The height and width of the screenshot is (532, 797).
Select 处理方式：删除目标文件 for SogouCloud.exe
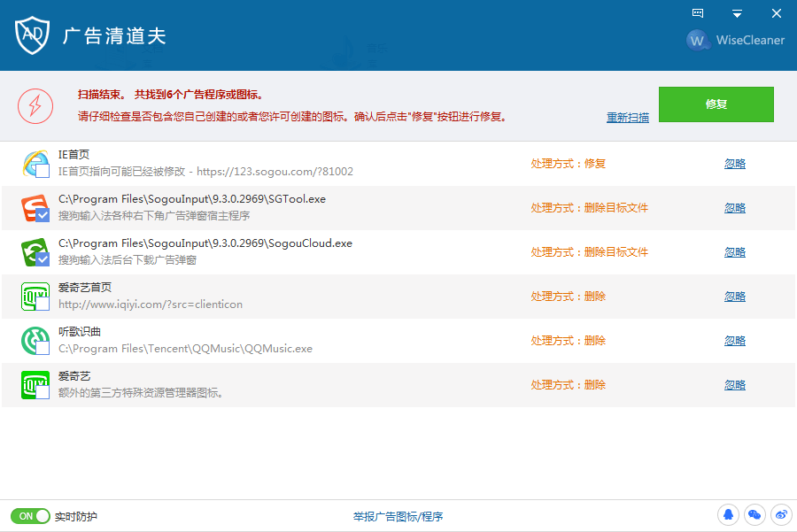(589, 252)
